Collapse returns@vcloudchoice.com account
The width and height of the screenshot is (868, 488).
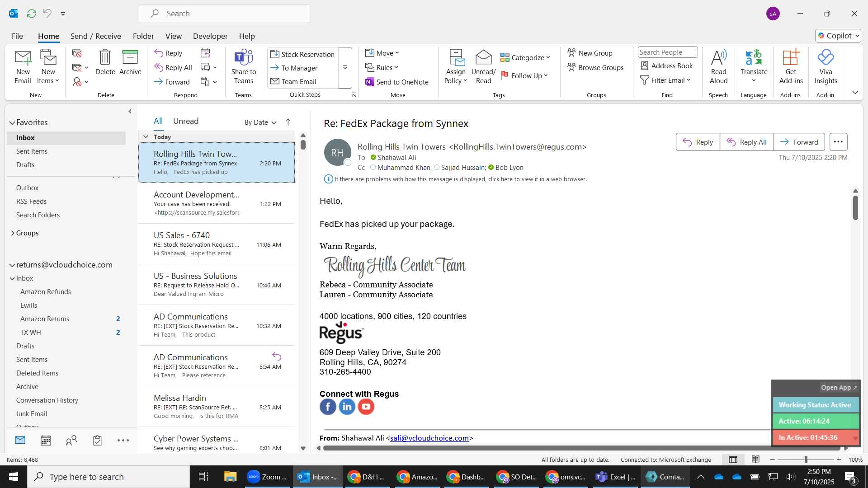(12, 265)
